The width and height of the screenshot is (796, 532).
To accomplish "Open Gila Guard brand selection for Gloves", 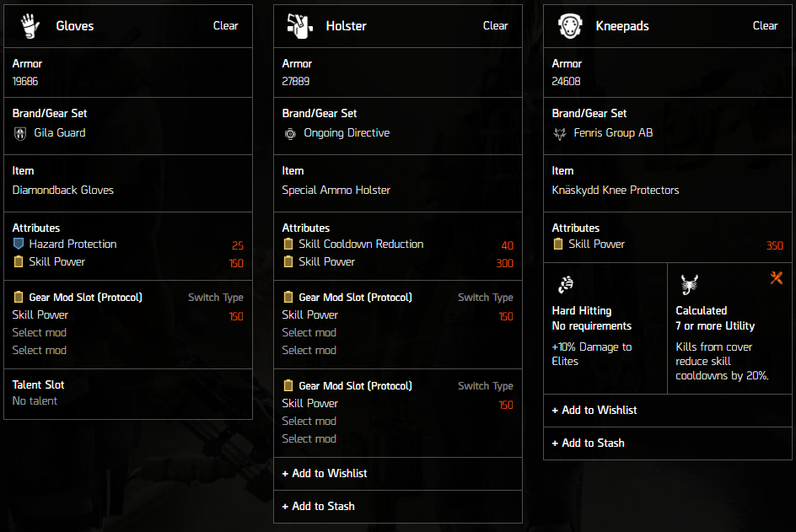I will [x=128, y=126].
